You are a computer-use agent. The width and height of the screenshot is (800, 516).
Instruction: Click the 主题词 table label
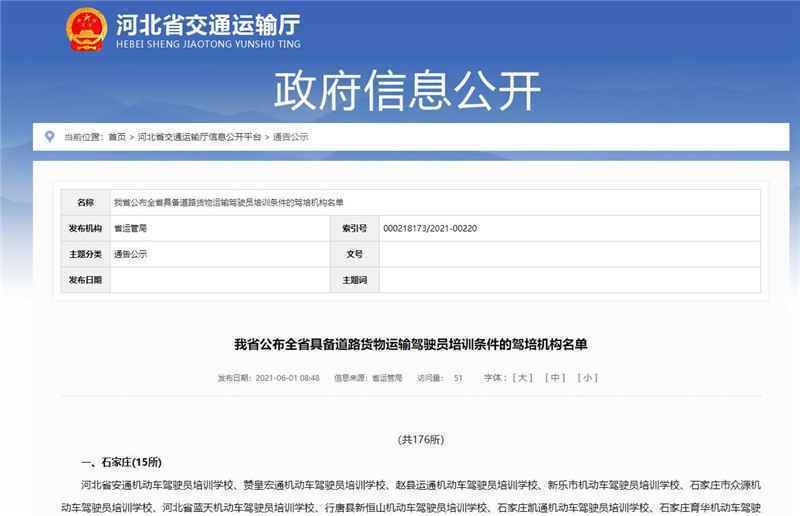point(355,280)
